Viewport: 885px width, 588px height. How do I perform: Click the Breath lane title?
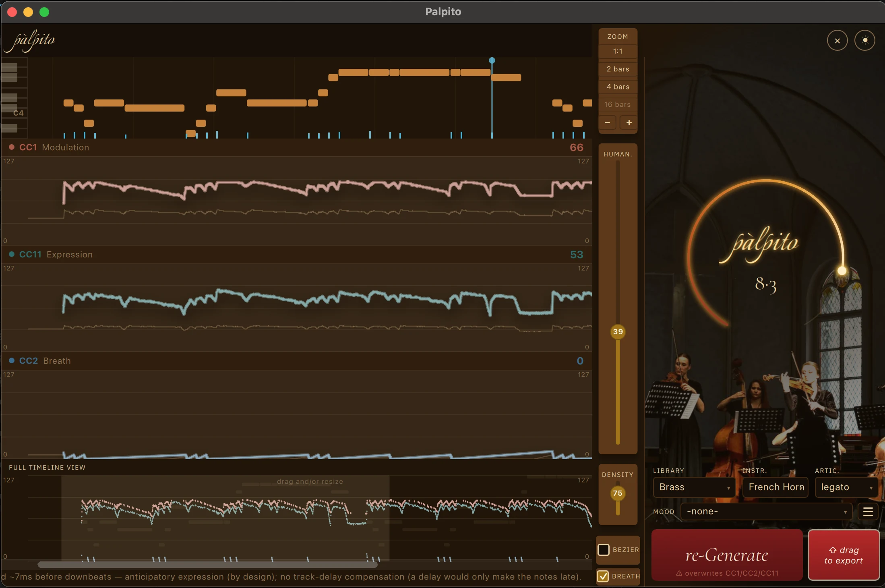click(57, 361)
